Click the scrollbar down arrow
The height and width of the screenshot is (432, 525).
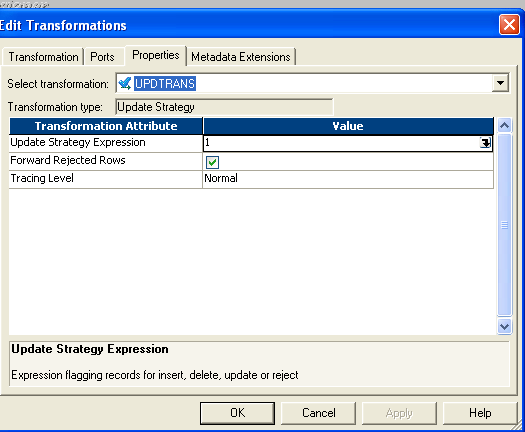504,326
